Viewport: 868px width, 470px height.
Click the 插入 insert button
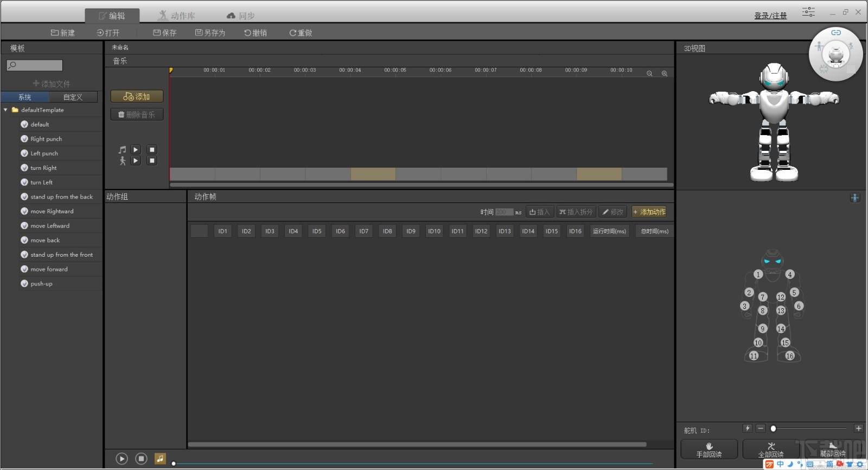tap(539, 212)
